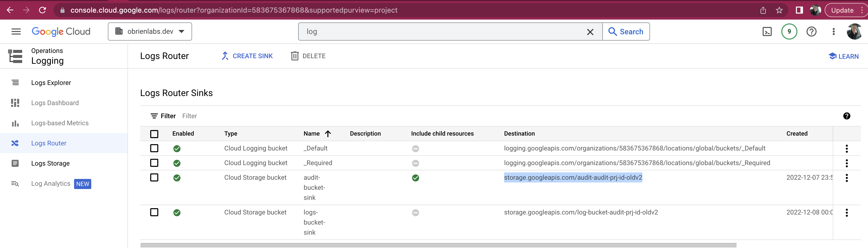Open the notifications badge showing 9
This screenshot has width=868, height=248.
789,32
